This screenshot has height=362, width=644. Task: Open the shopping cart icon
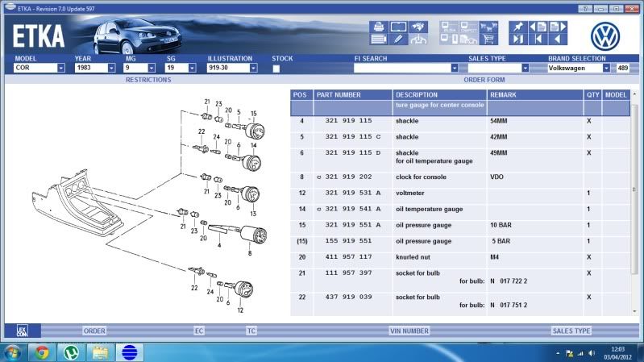coord(487,39)
